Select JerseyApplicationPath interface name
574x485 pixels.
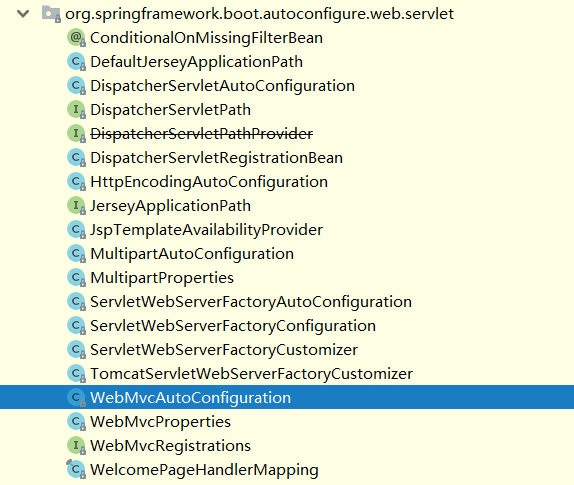(170, 206)
